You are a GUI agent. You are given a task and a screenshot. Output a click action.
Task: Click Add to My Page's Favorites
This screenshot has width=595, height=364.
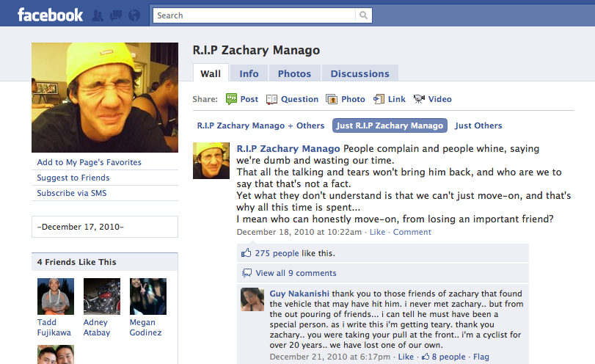point(90,162)
